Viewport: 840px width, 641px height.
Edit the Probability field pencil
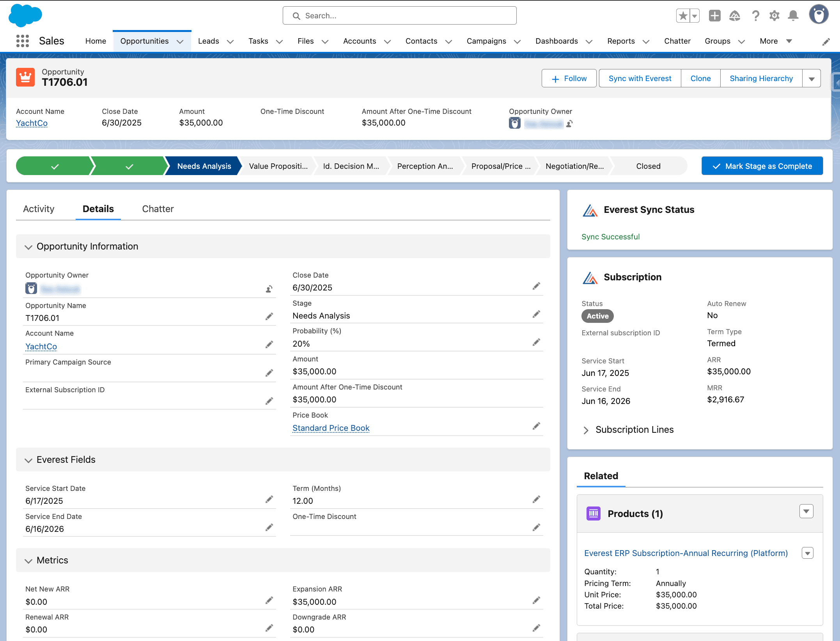click(x=536, y=342)
